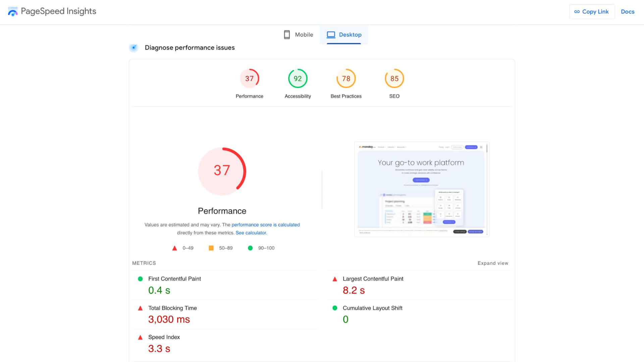Screen dimensions: 644x362
Task: Click the 8.2 s value
Action: [x=354, y=290]
